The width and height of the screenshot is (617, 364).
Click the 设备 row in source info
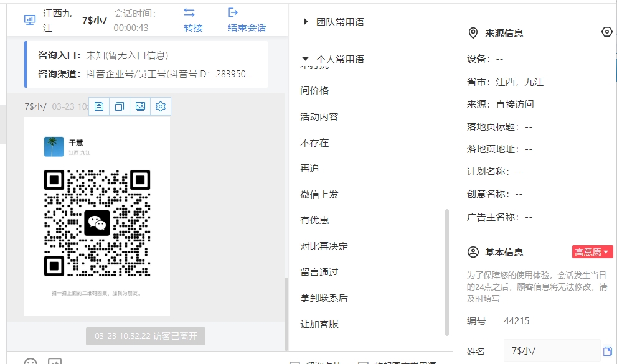[485, 59]
